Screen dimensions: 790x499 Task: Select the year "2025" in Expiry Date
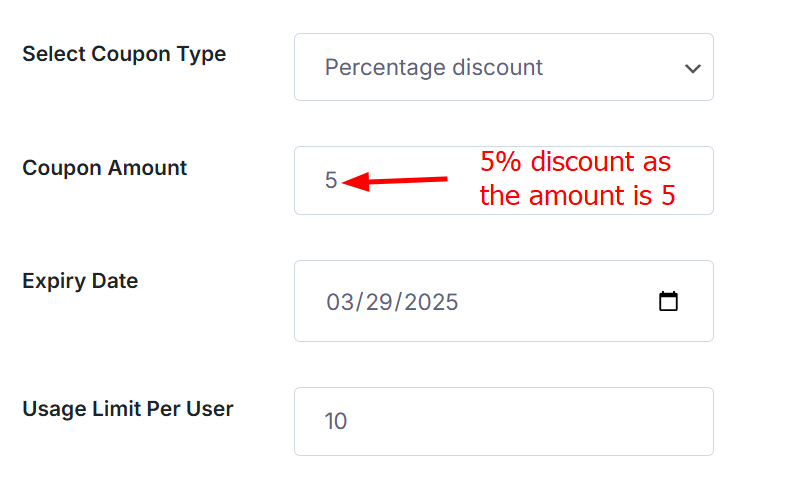430,302
